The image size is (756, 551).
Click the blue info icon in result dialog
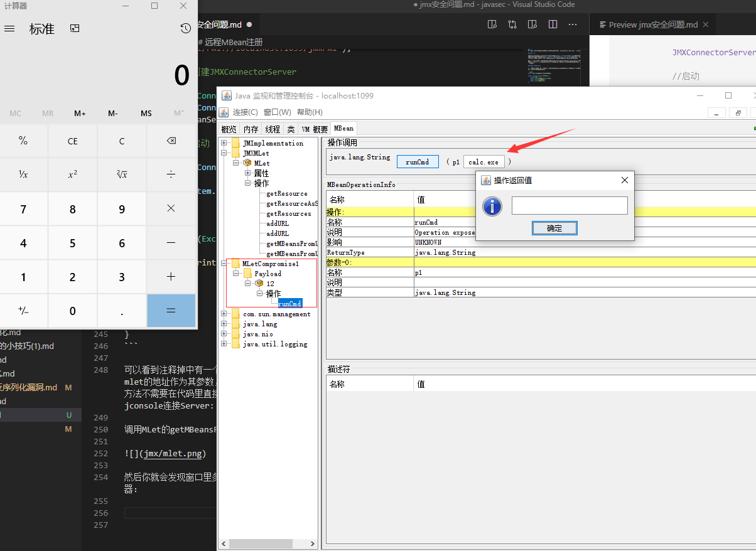coord(492,206)
